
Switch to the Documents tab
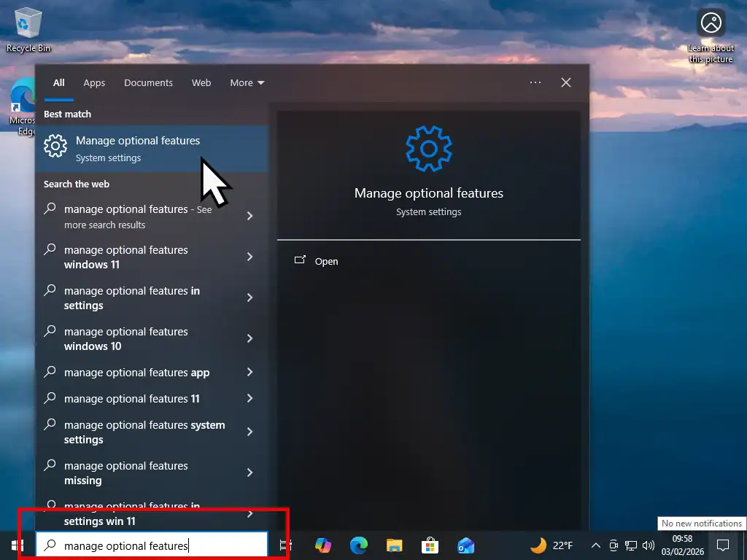click(148, 82)
